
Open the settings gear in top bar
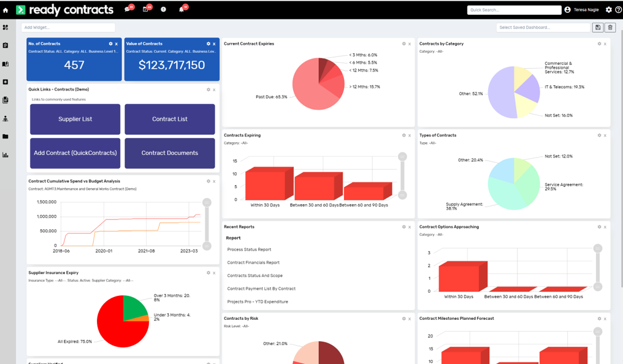click(609, 10)
